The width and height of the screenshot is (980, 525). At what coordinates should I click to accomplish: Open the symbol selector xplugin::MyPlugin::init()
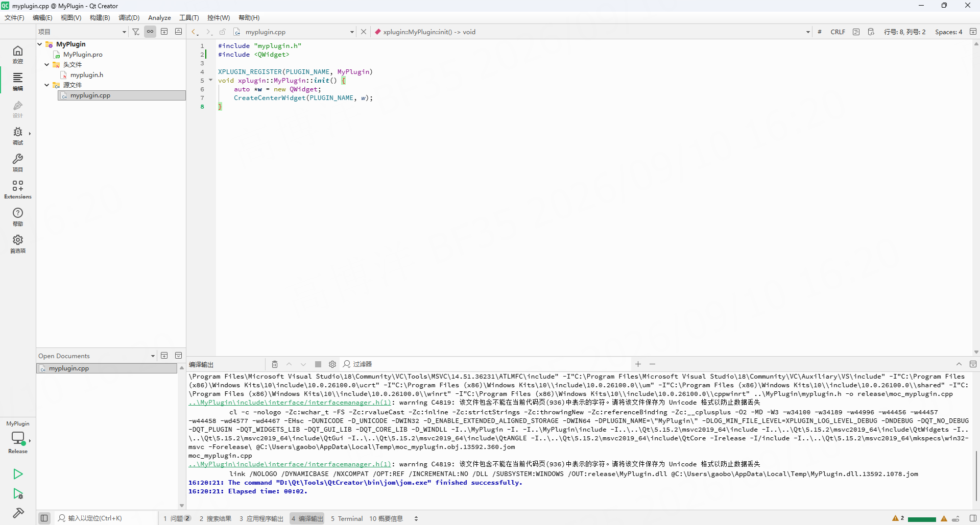tap(592, 32)
